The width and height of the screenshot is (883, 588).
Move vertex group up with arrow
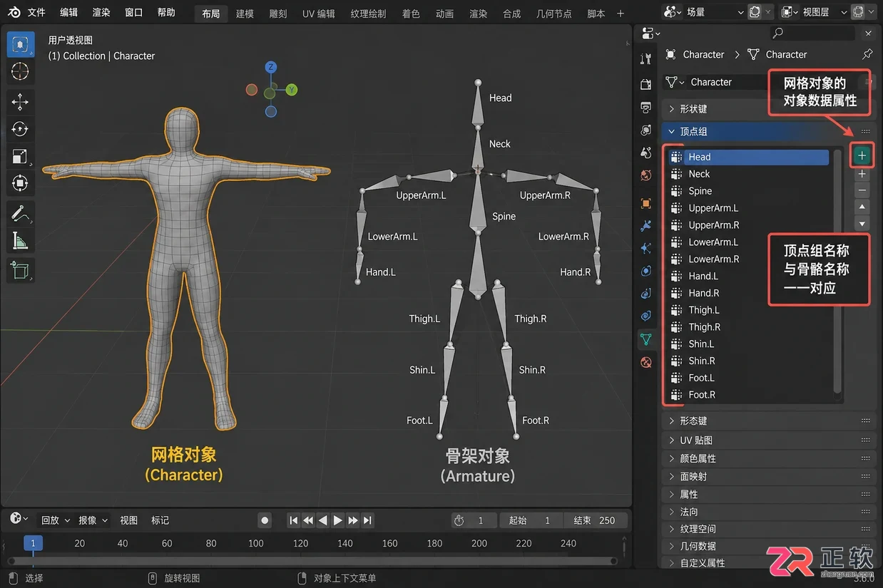(862, 207)
